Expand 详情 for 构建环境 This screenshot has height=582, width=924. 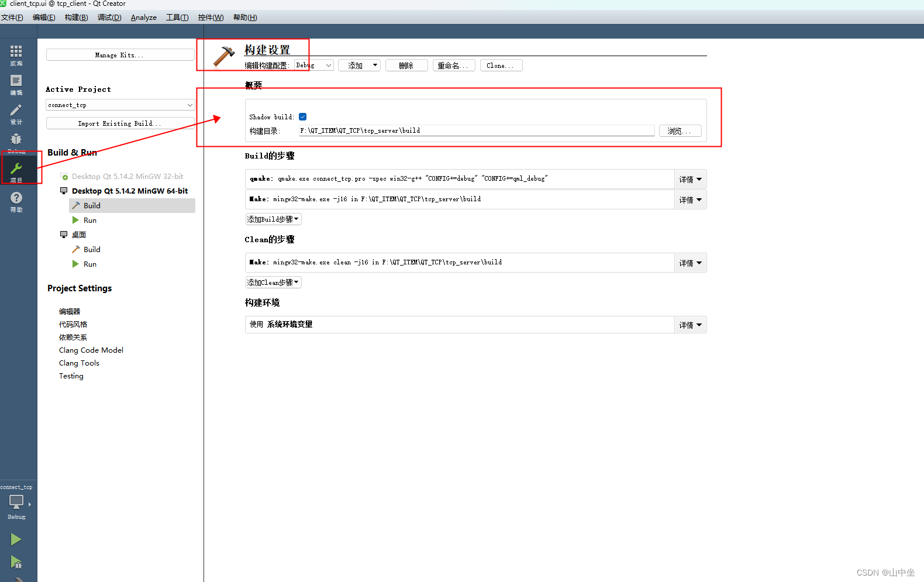[x=690, y=325]
